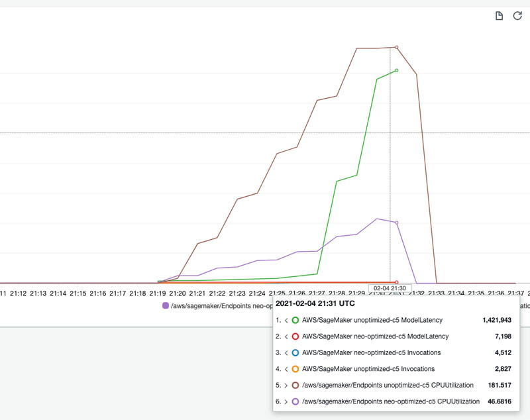Click the purple square legend swatch below chart
The height and width of the screenshot is (420, 530).
[166, 305]
